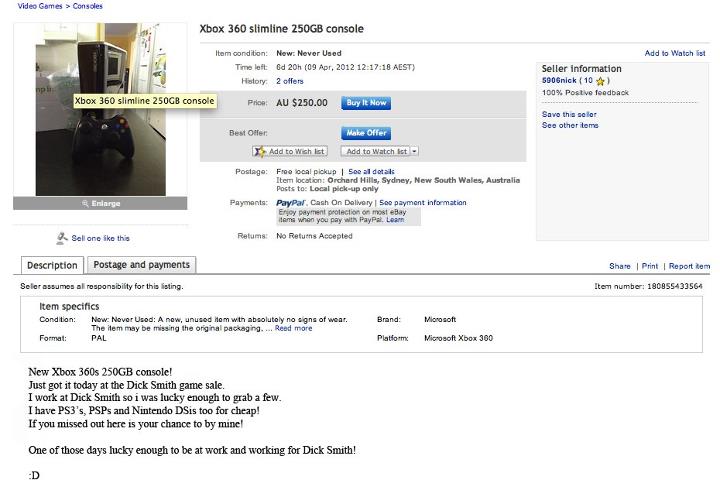Click the Make Offer button
Image resolution: width=720 pixels, height=480 pixels.
click(365, 133)
